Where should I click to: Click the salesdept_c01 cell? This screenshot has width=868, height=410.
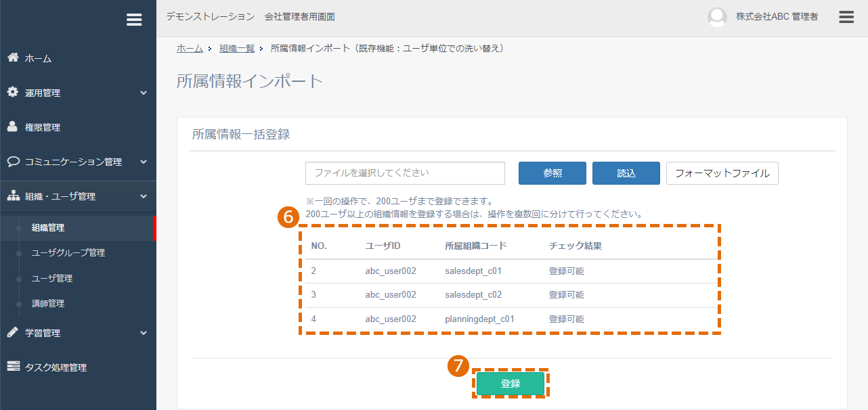tap(473, 271)
